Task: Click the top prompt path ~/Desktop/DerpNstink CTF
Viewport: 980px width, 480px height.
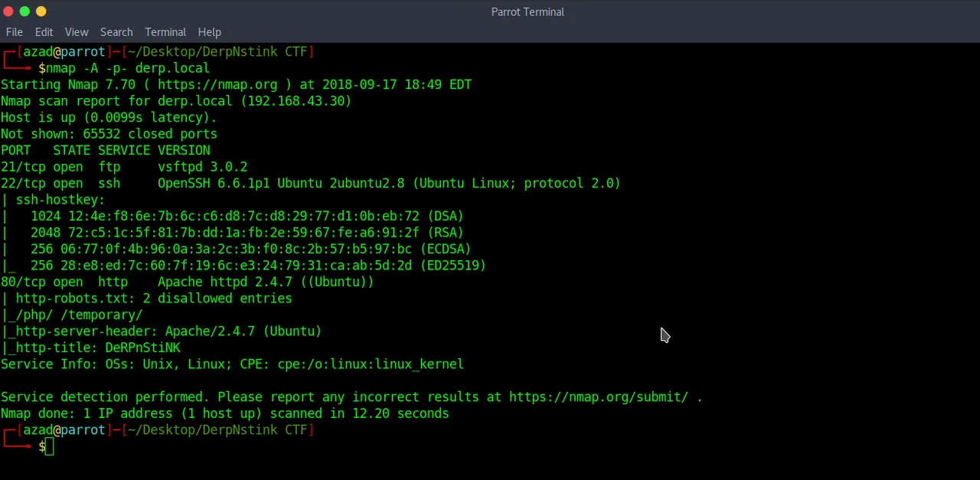Action: click(x=217, y=51)
